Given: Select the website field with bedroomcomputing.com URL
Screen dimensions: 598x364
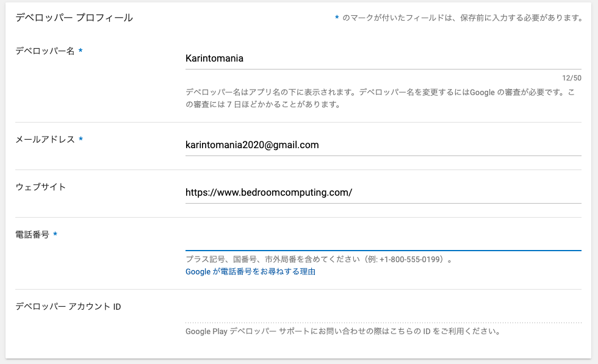Looking at the screenshot, I should coord(383,193).
